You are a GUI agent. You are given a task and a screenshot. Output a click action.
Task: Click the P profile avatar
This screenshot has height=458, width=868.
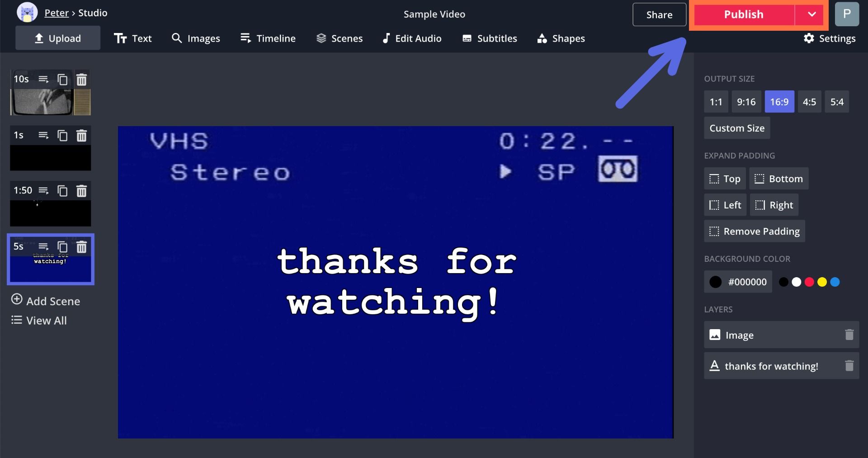(x=846, y=14)
